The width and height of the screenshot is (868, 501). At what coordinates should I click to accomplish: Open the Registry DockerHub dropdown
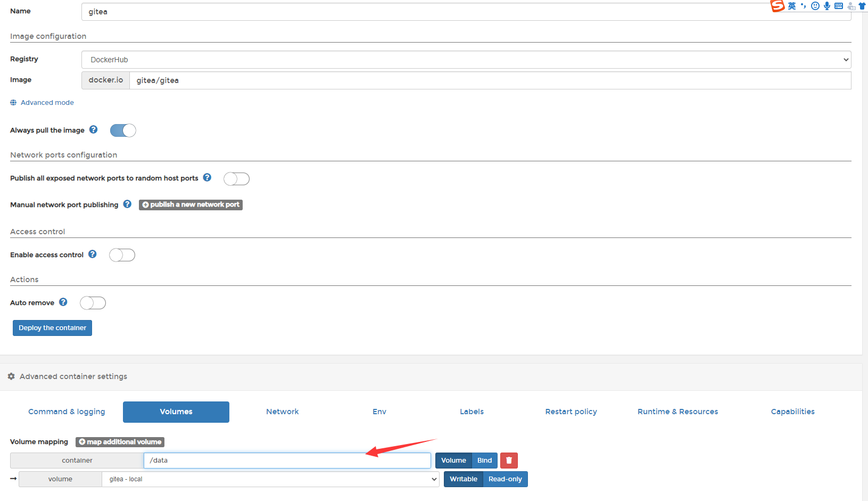tap(466, 60)
